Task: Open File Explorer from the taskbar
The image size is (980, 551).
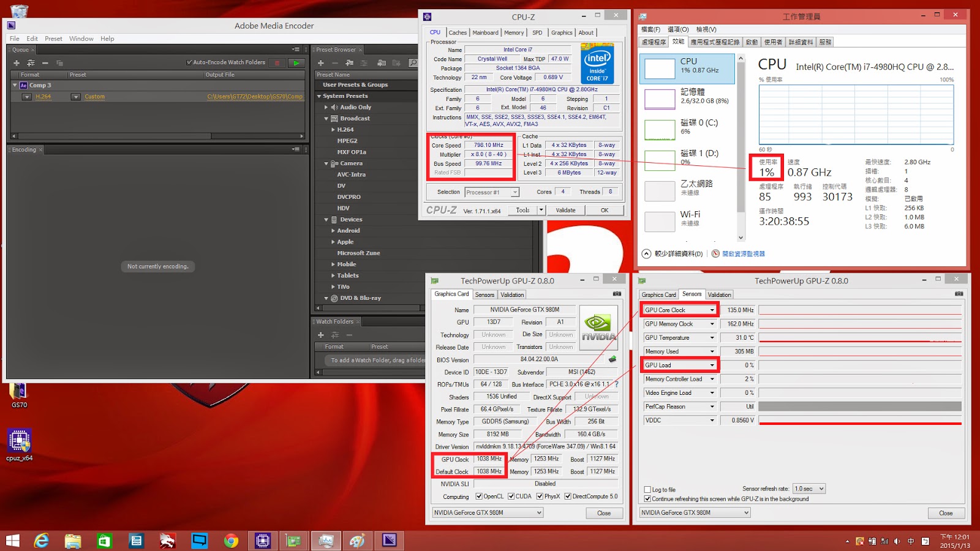Action: pyautogui.click(x=73, y=541)
